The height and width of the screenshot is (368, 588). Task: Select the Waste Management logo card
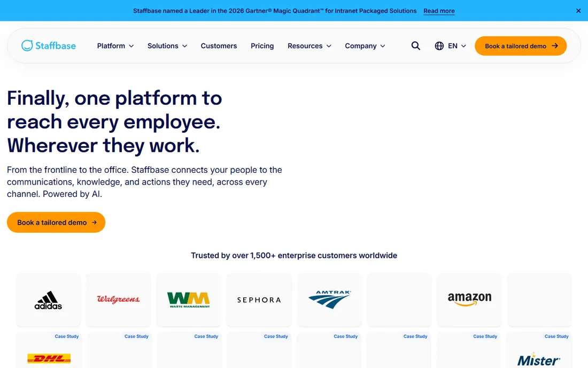[189, 300]
